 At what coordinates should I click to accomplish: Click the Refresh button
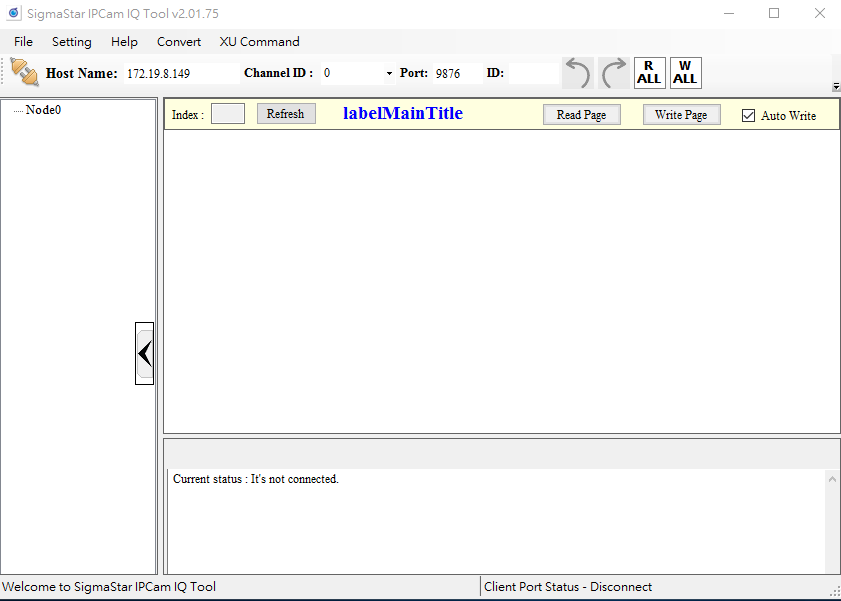285,114
